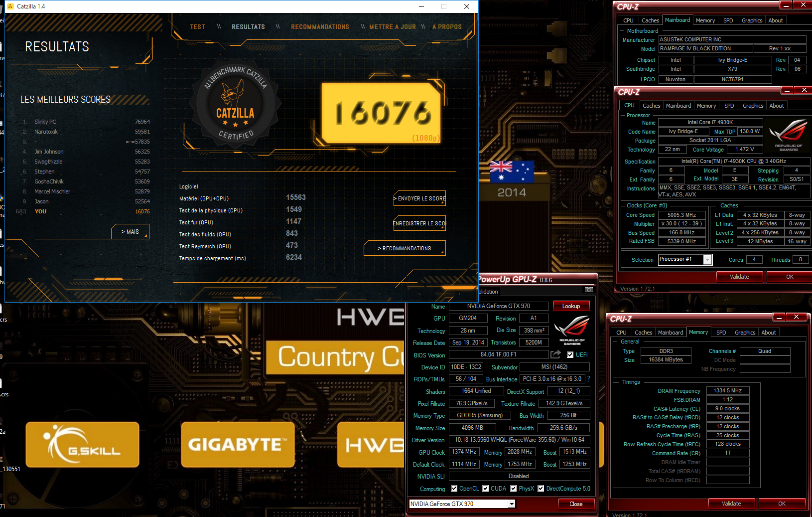Select the RESULTATS tab in Catzilla
This screenshot has width=812, height=517.
pos(248,27)
